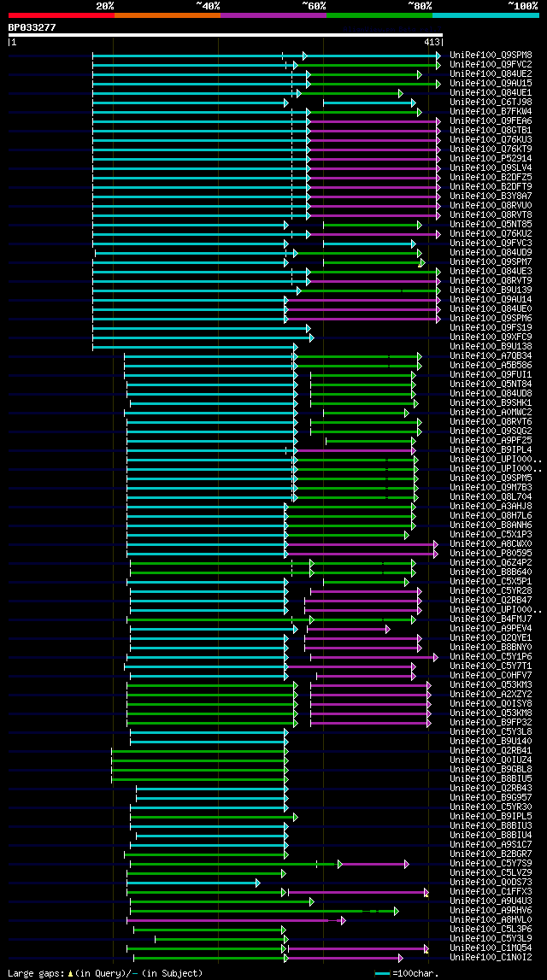
Task: Choose the UniRef100_C5X1P3 hit label
Action: tap(491, 534)
